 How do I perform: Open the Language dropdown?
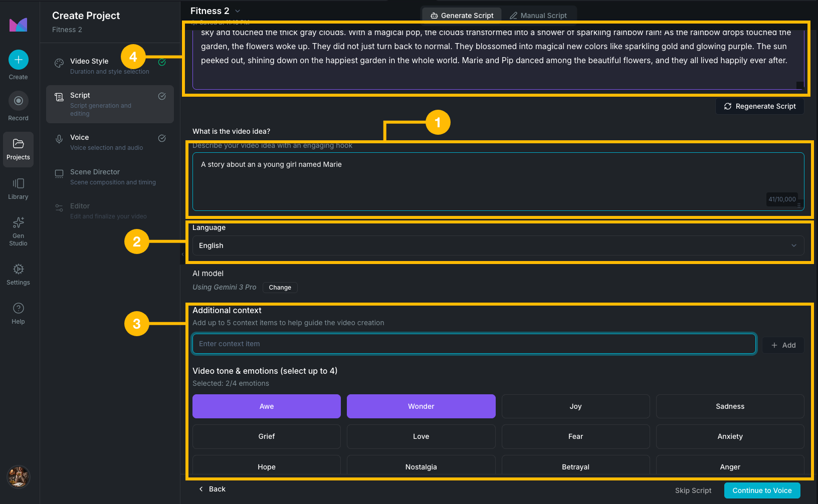point(499,245)
